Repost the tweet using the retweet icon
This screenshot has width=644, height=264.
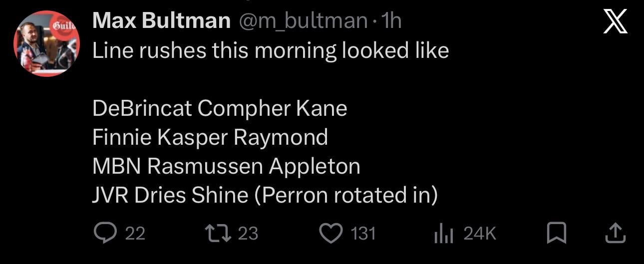[x=217, y=233]
